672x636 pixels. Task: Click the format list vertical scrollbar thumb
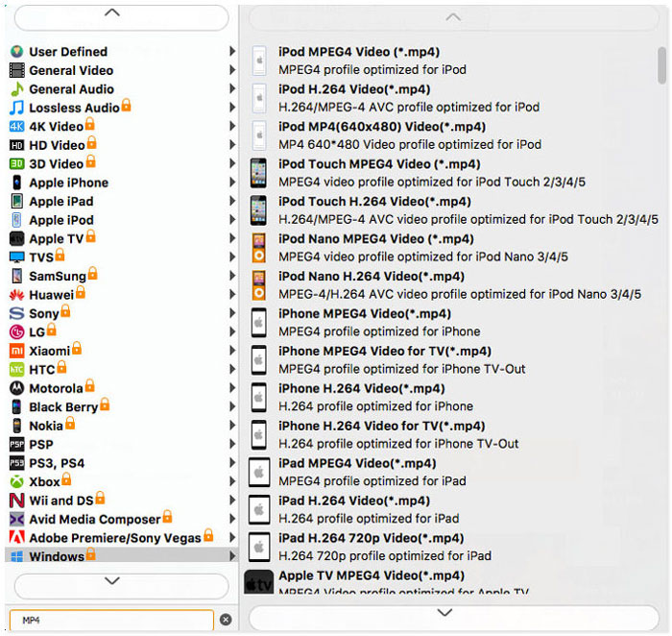coord(661,65)
